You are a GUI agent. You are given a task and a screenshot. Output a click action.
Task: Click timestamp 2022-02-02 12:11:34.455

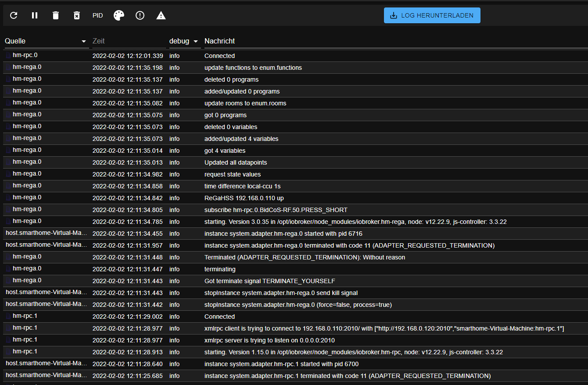tap(128, 234)
